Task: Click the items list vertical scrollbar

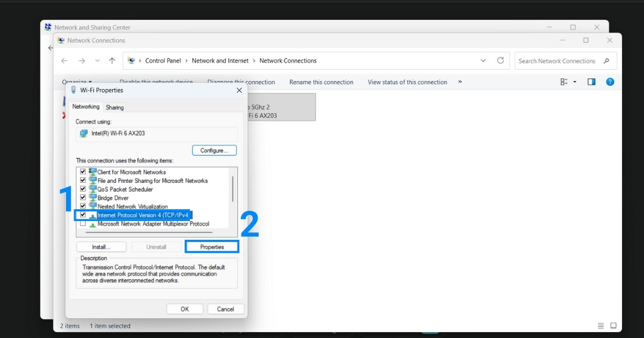Action: [x=232, y=188]
